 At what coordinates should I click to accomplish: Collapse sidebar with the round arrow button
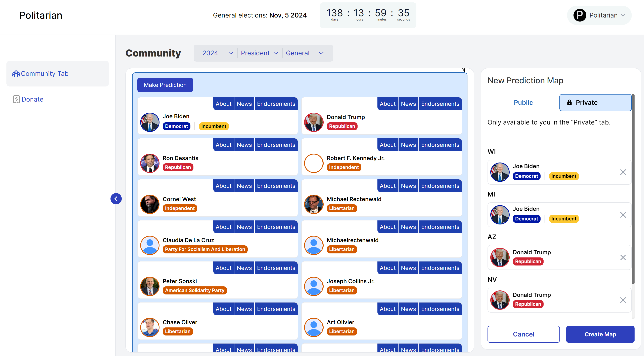[x=116, y=199]
